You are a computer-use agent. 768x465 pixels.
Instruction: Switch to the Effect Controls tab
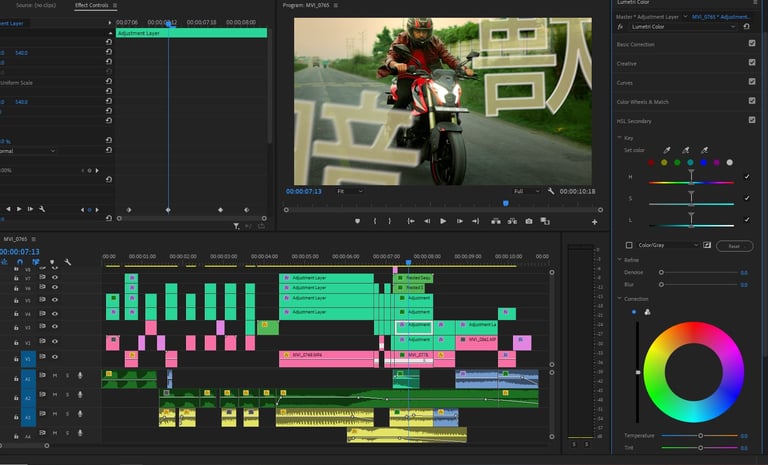pos(92,5)
